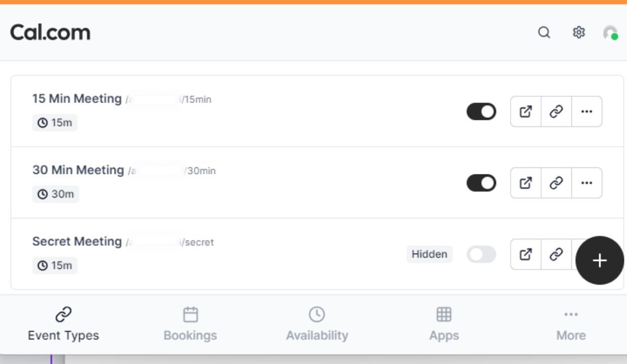The height and width of the screenshot is (364, 627).
Task: Open settings via the gear icon
Action: click(578, 33)
